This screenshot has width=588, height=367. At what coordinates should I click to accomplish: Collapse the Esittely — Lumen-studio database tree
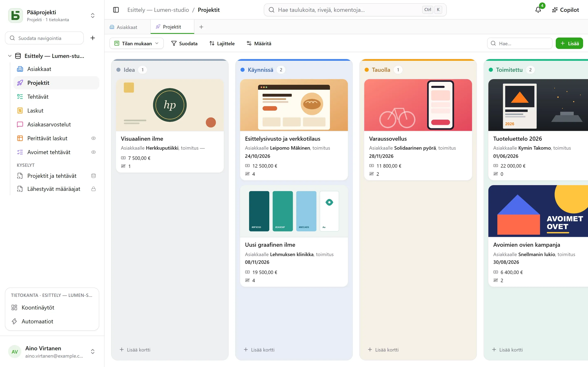click(10, 56)
